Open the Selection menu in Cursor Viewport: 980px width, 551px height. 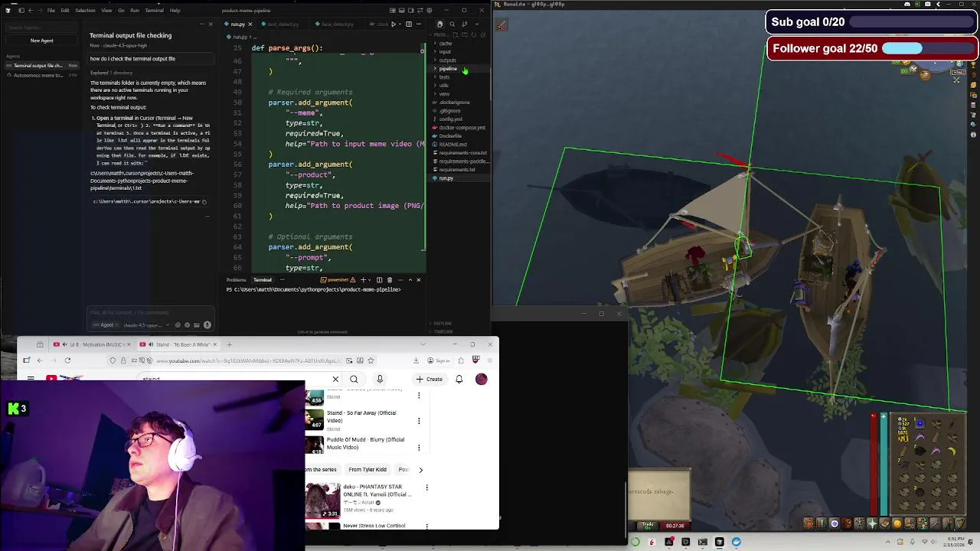pyautogui.click(x=85, y=11)
